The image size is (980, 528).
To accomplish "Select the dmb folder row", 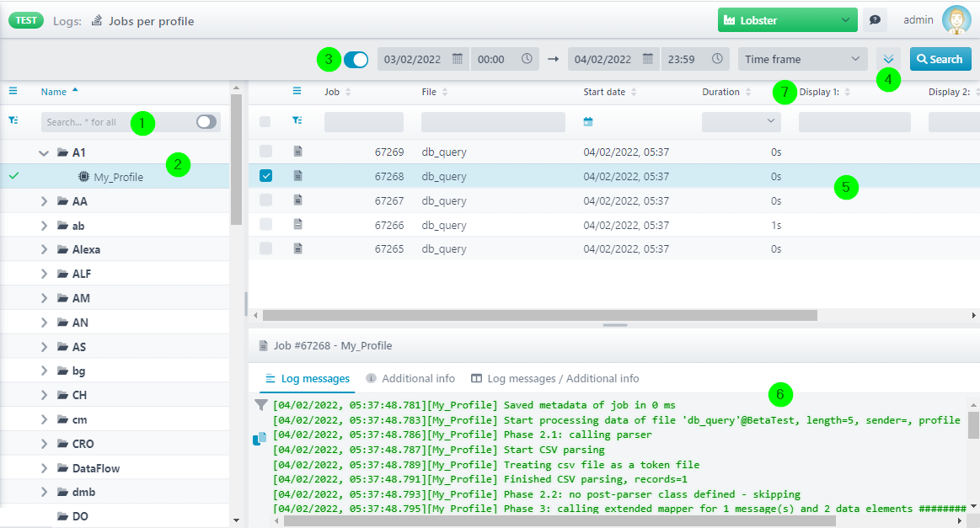I will click(x=115, y=493).
